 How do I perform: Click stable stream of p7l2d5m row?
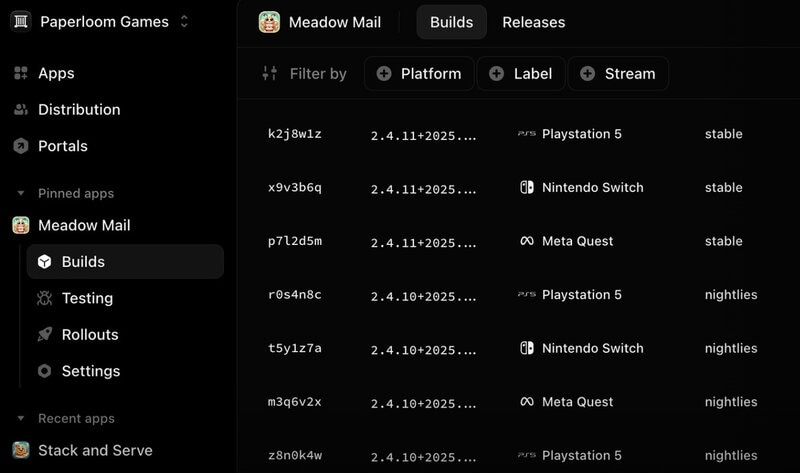point(723,241)
